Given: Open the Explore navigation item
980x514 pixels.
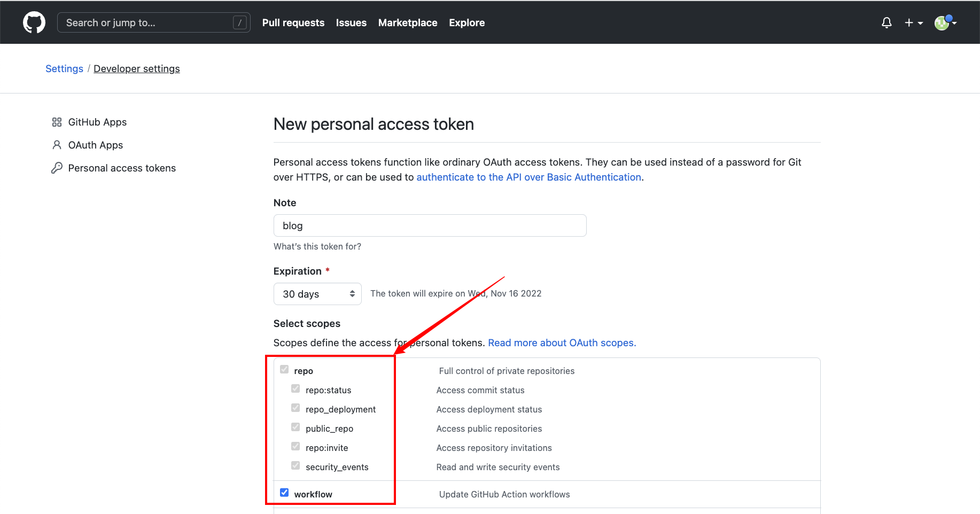Looking at the screenshot, I should tap(467, 22).
